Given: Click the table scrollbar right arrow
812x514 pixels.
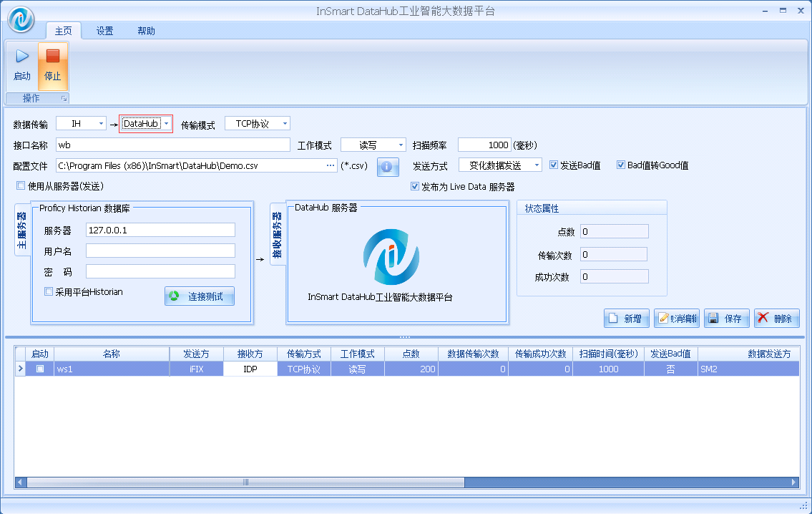Looking at the screenshot, I should (x=794, y=483).
